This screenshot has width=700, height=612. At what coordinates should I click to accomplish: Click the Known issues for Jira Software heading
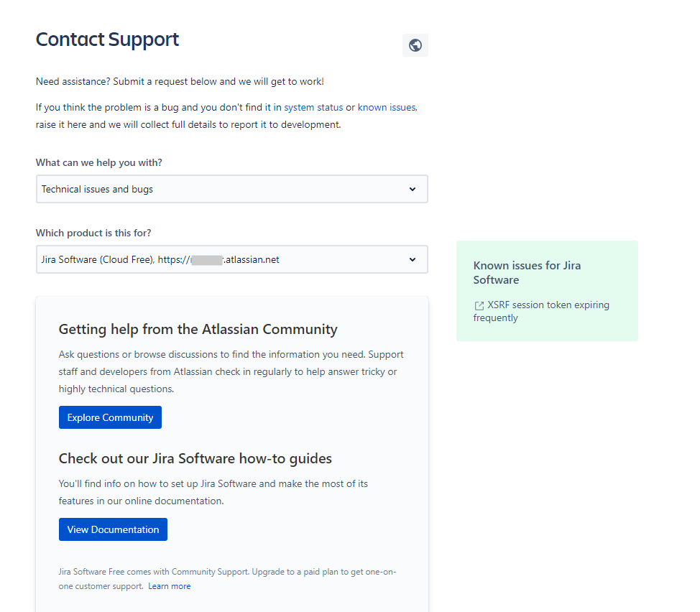coord(527,272)
